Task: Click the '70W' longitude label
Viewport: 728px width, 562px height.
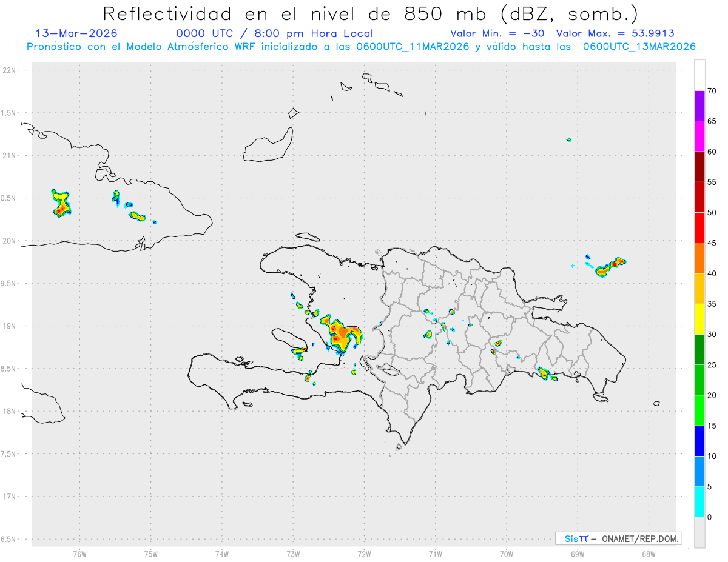Action: pos(507,554)
